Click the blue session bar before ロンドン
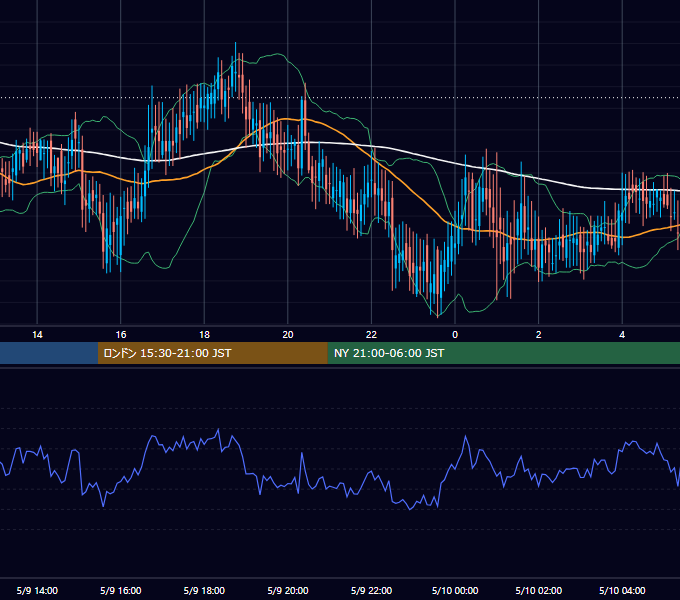This screenshot has width=680, height=600. click(x=49, y=353)
